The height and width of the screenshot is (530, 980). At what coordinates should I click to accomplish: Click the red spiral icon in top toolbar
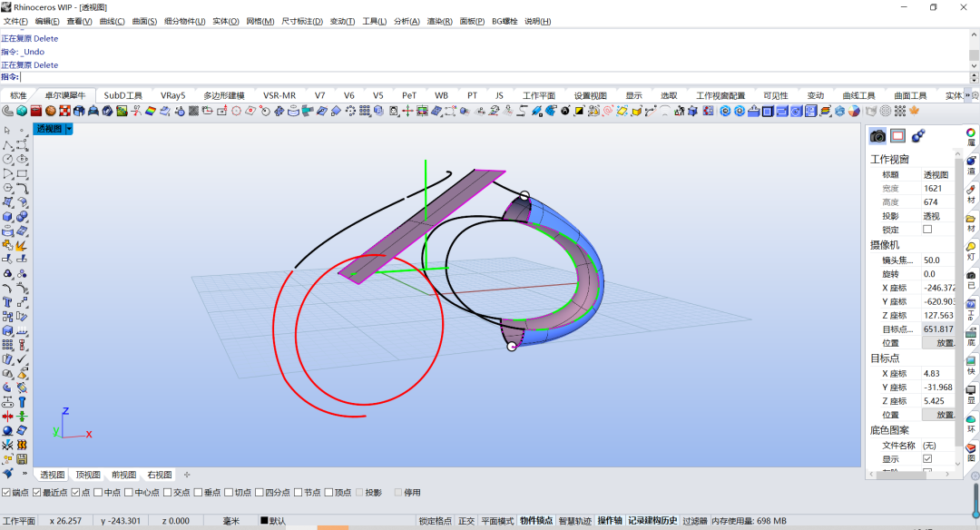(607, 112)
